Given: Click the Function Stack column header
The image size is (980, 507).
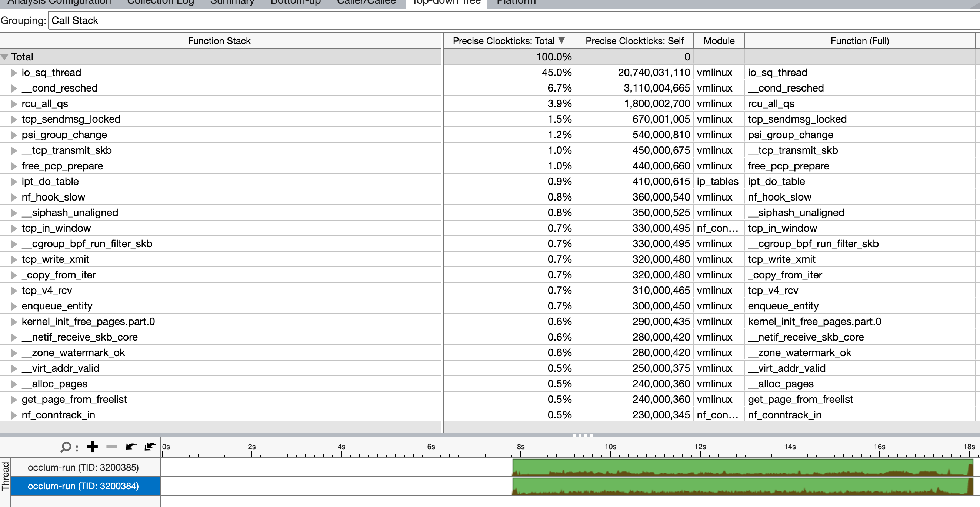Looking at the screenshot, I should click(219, 41).
